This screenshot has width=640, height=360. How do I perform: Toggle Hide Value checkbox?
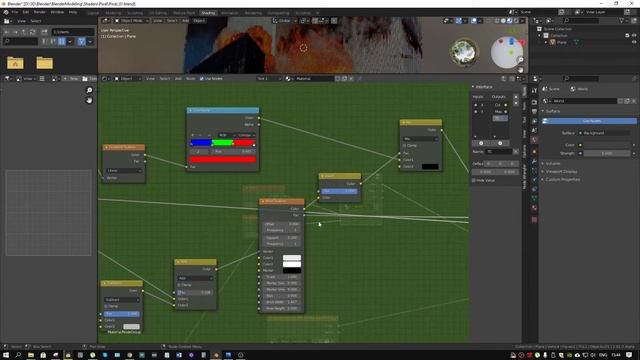tap(474, 180)
